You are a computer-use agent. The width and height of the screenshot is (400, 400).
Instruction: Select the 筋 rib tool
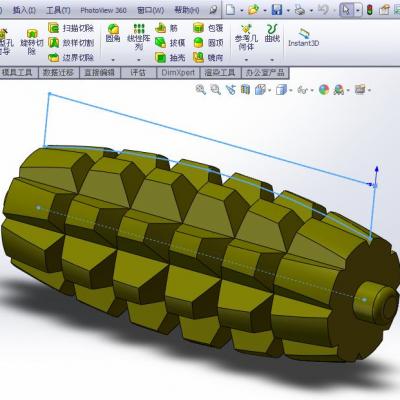pyautogui.click(x=166, y=28)
